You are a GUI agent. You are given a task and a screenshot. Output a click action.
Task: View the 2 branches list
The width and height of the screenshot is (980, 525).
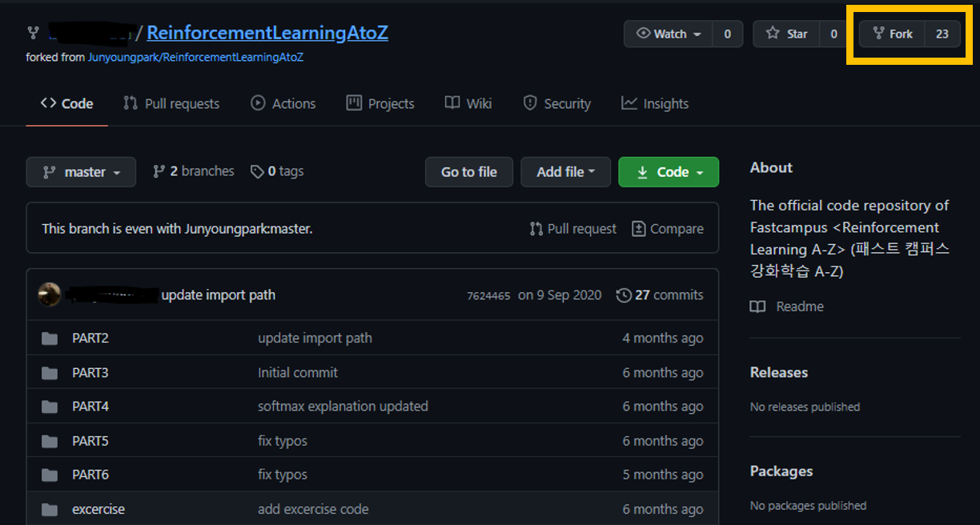tap(193, 171)
